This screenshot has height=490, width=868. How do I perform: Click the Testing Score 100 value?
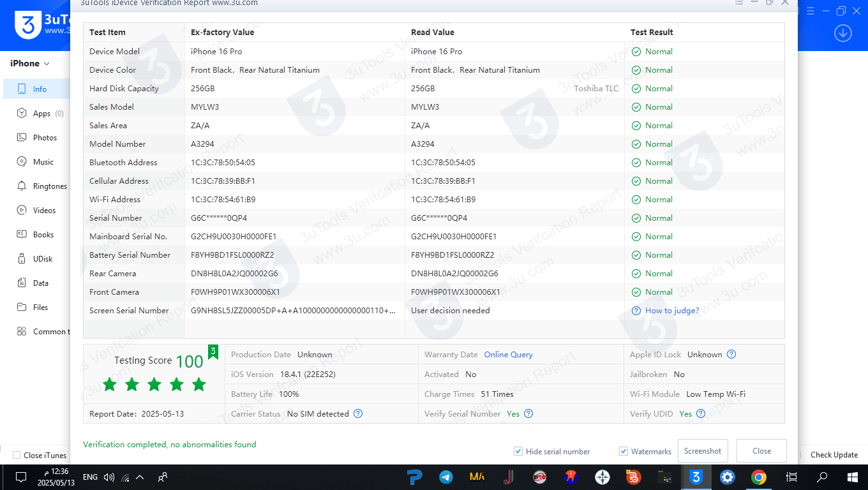click(189, 361)
